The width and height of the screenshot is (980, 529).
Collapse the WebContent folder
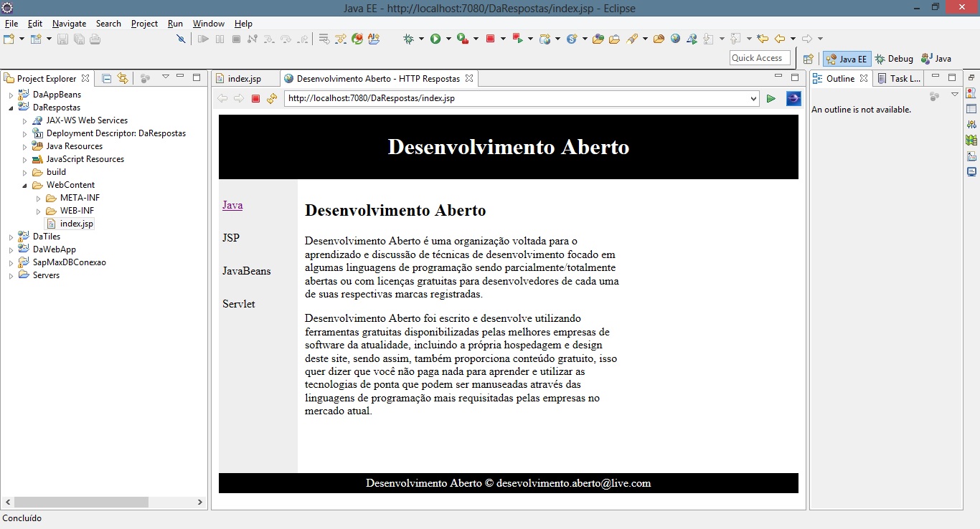pos(24,185)
